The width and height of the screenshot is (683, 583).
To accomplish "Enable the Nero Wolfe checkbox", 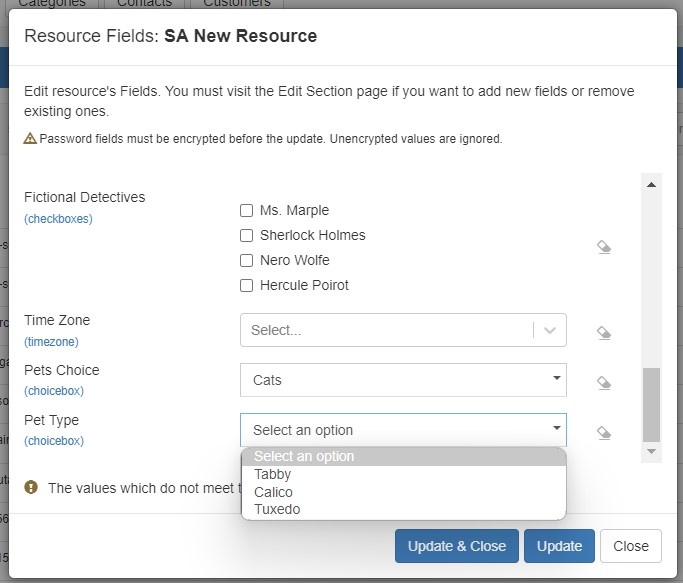I will click(x=246, y=261).
